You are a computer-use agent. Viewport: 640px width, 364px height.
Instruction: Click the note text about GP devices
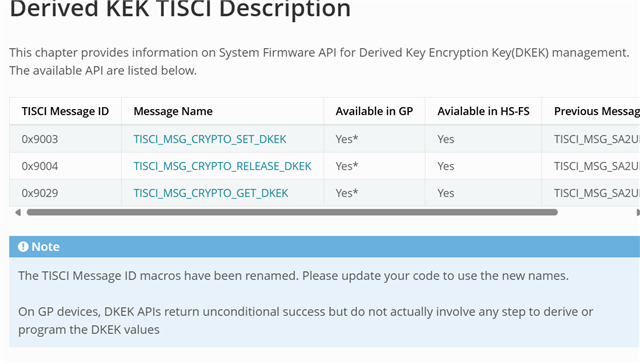tap(305, 320)
